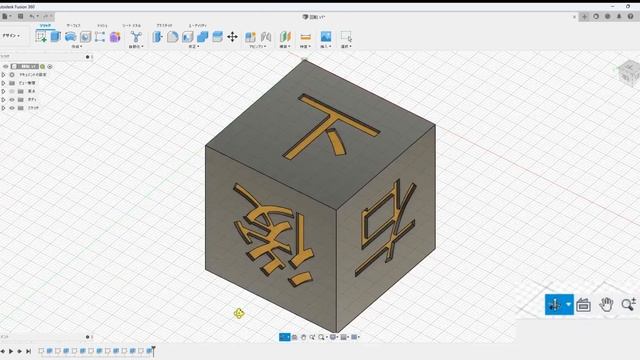Open the Modify panel dropdown

pyautogui.click(x=194, y=47)
